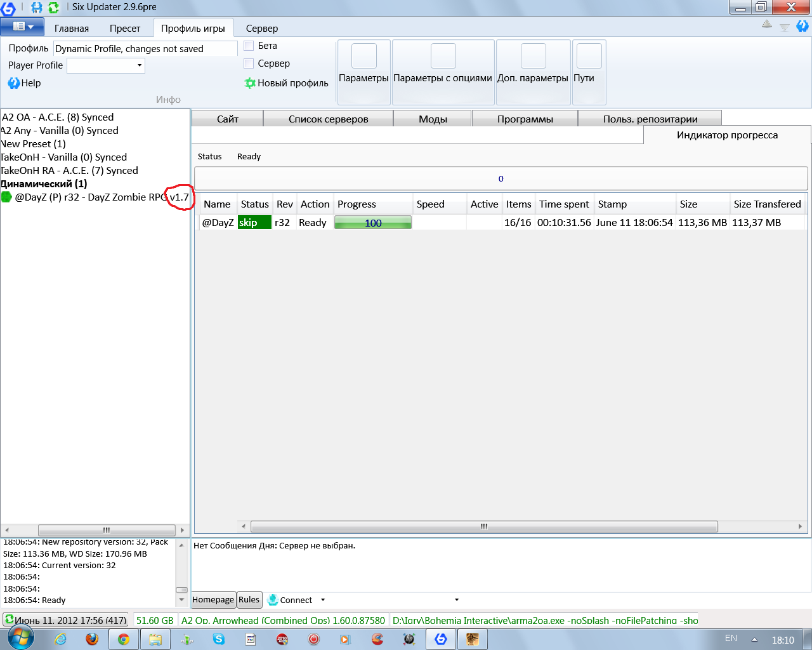812x650 pixels.
Task: Click the Homepage button
Action: (x=213, y=600)
